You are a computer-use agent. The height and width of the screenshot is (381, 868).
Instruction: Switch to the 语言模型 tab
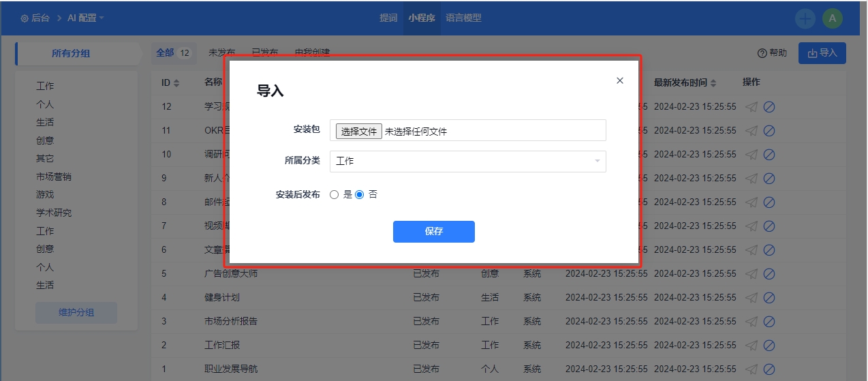(463, 18)
